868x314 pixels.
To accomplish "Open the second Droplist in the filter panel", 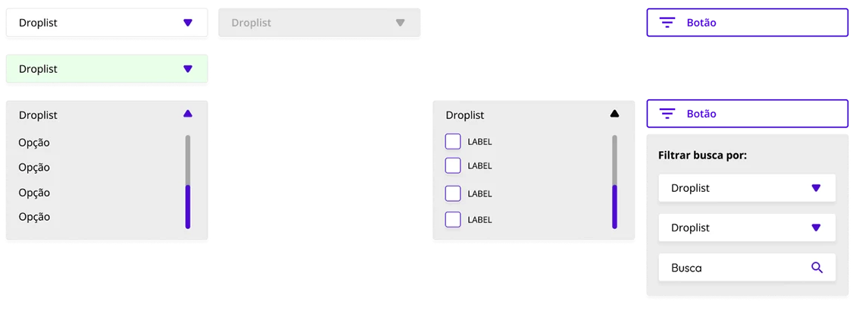I will click(x=747, y=228).
